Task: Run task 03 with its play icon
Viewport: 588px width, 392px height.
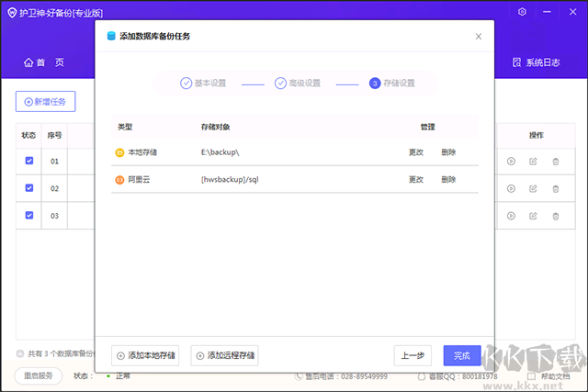Action: click(511, 216)
